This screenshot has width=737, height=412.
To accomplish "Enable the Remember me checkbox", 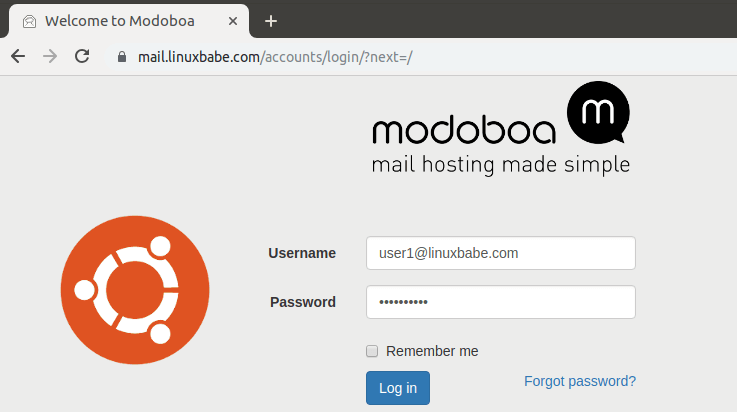I will pyautogui.click(x=372, y=351).
